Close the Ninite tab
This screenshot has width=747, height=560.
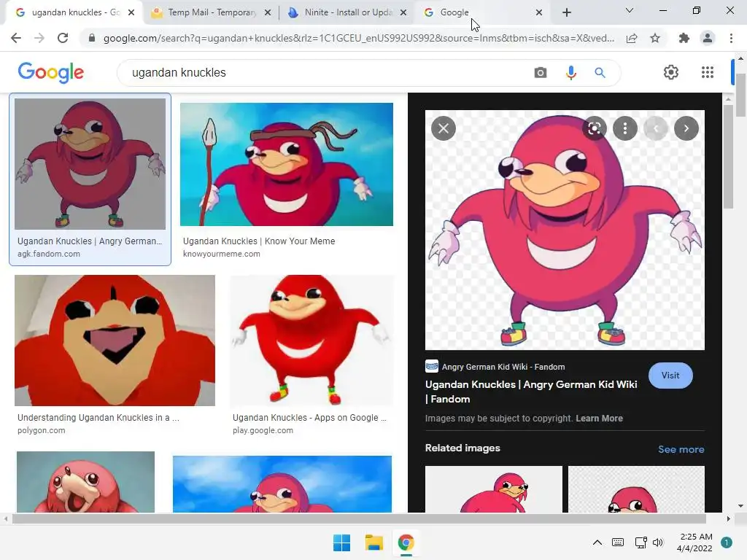point(403,12)
